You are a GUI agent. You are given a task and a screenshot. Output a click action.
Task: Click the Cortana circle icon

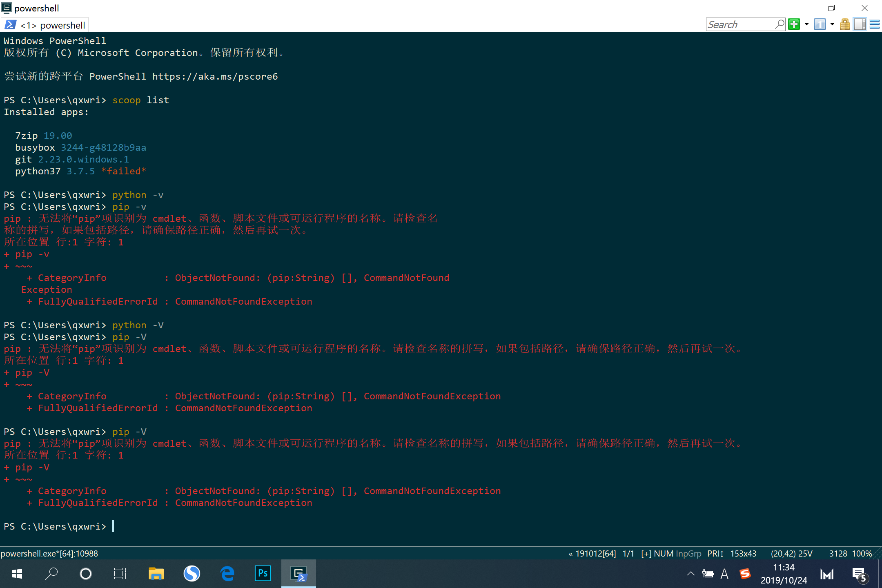(86, 574)
